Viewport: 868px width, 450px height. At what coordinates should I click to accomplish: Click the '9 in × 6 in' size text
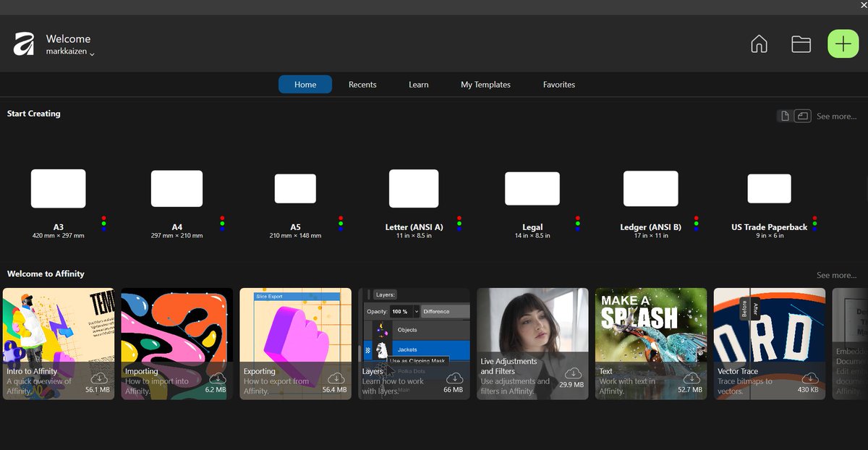(x=769, y=236)
